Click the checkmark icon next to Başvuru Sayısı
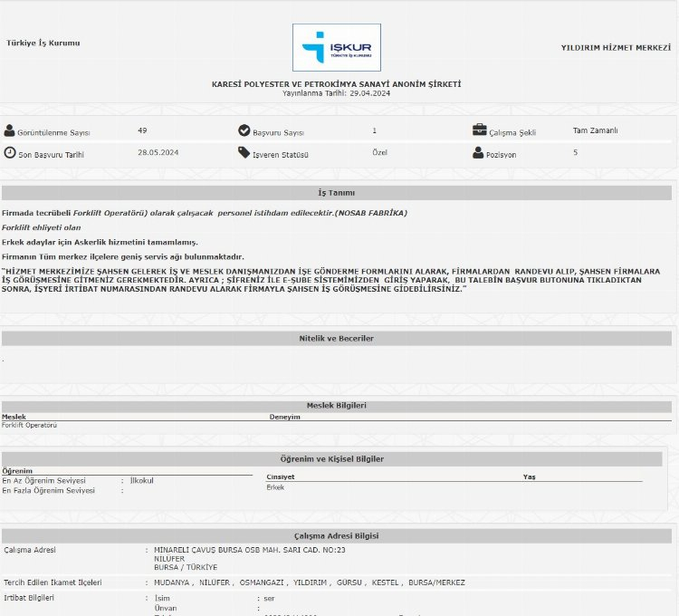The width and height of the screenshot is (679, 616). 244,130
